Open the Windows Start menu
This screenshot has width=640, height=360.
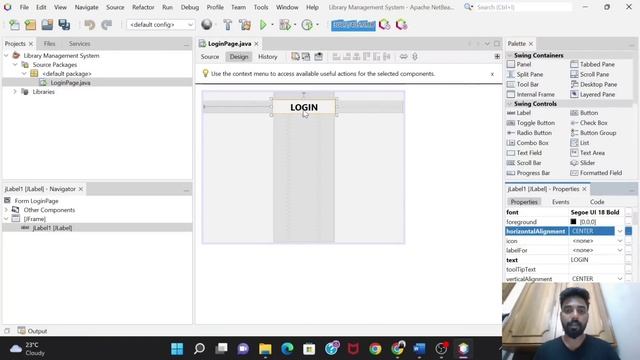click(x=177, y=349)
